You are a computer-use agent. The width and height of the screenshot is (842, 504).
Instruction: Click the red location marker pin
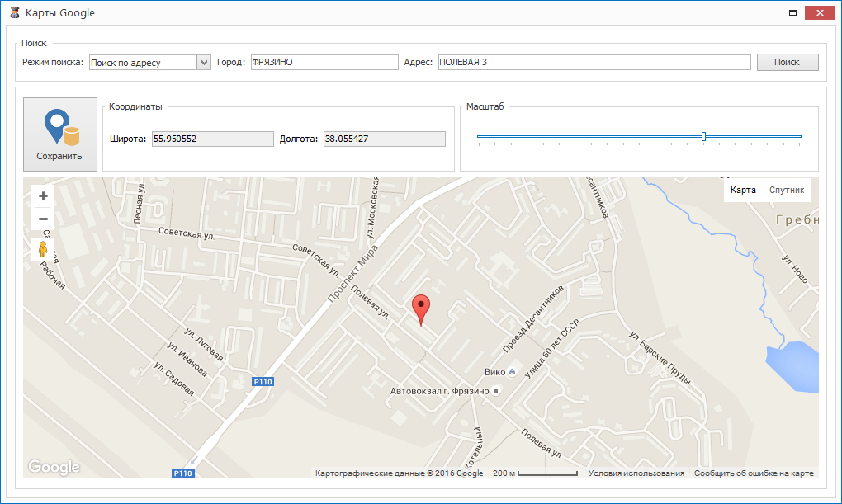421,310
